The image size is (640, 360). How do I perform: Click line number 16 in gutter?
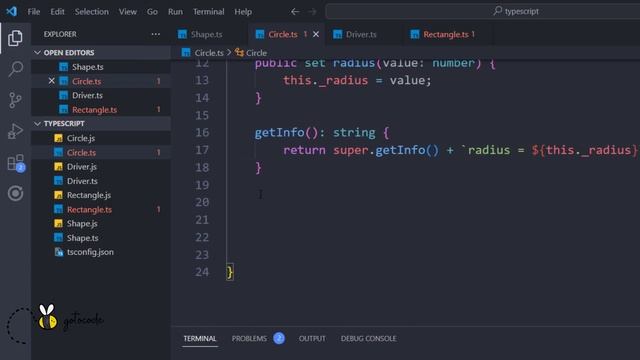[x=202, y=133]
